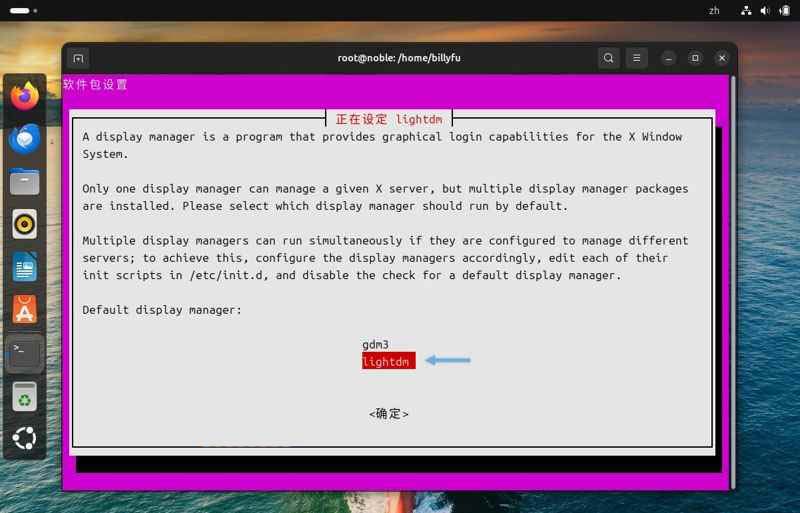Open the volume control in top bar

tap(764, 10)
